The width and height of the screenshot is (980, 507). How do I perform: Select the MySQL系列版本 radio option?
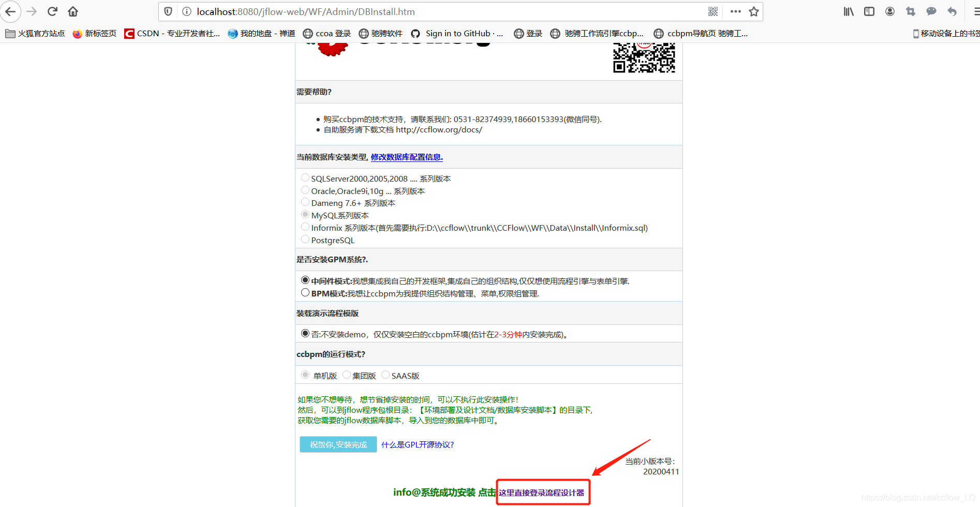[x=305, y=215]
